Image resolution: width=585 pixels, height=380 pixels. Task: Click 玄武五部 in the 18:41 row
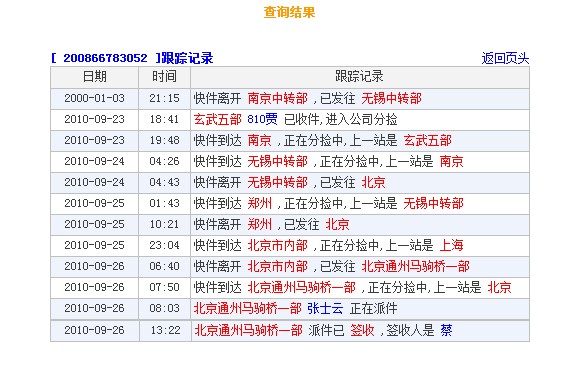tap(218, 119)
